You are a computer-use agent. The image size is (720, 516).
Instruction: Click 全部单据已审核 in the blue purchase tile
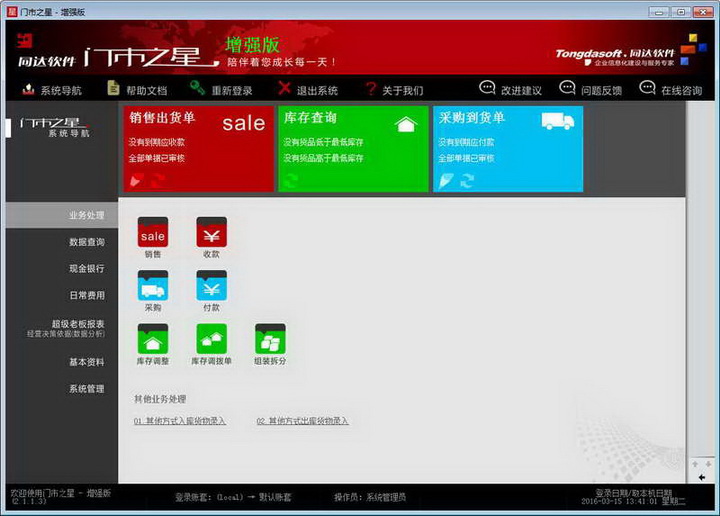point(466,158)
